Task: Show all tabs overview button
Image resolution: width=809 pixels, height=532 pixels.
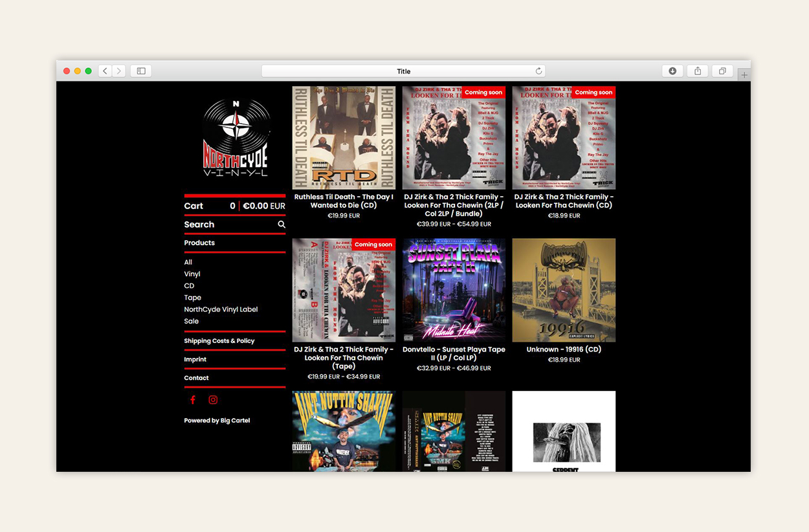Action: 722,71
